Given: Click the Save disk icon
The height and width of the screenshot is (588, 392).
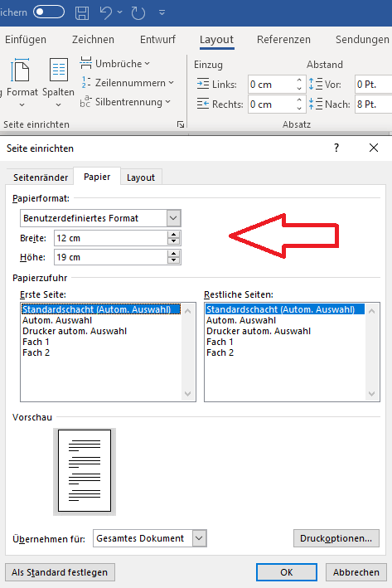Looking at the screenshot, I should pyautogui.click(x=82, y=12).
